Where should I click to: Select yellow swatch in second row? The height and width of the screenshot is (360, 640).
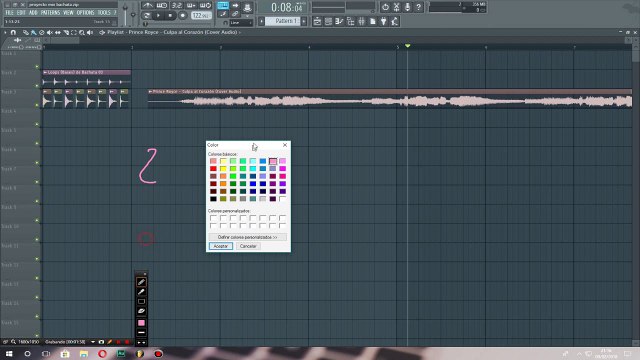(223, 169)
